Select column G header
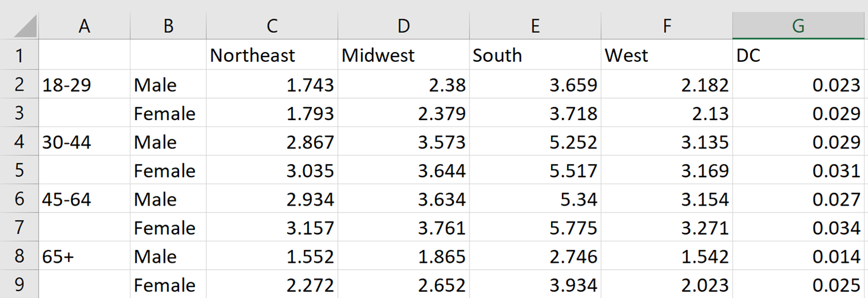The width and height of the screenshot is (868, 298). (x=799, y=26)
